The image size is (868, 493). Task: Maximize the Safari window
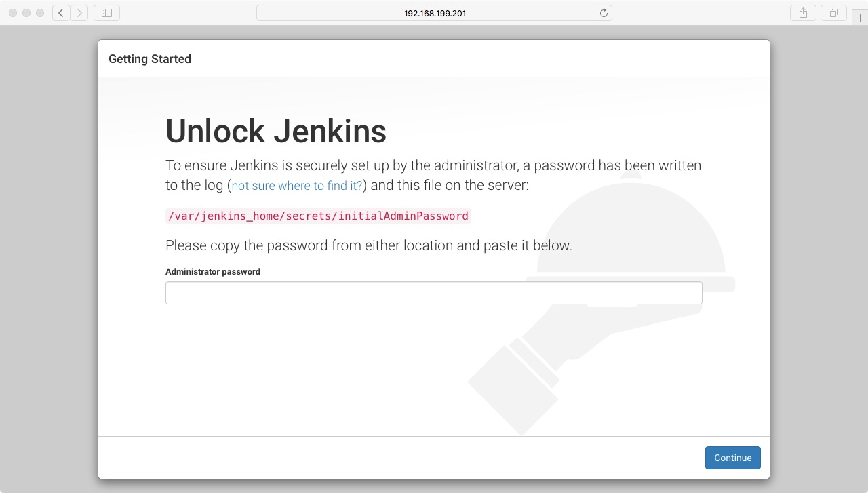pyautogui.click(x=40, y=13)
